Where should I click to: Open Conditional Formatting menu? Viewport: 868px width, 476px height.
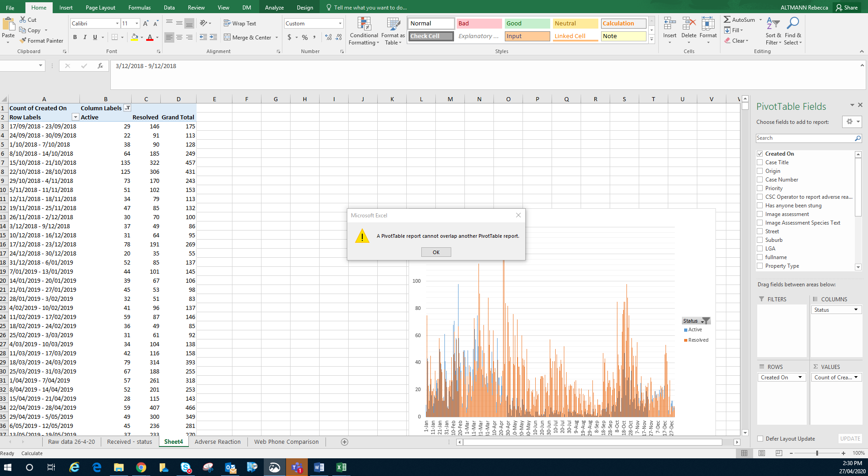click(x=364, y=31)
